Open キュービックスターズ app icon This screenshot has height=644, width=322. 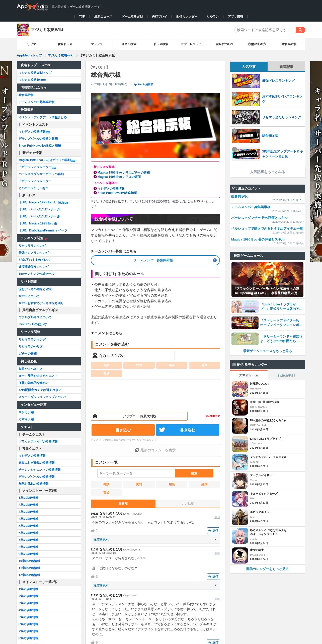pos(240,499)
